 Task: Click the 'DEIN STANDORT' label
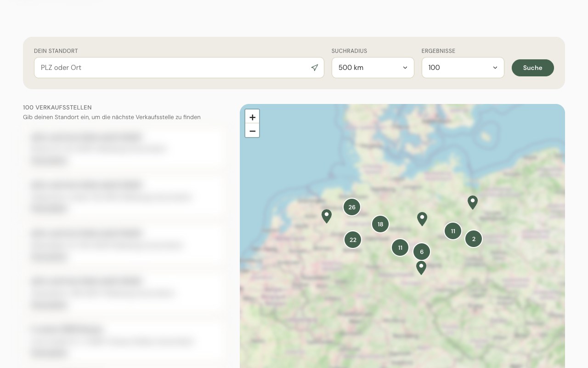56,51
